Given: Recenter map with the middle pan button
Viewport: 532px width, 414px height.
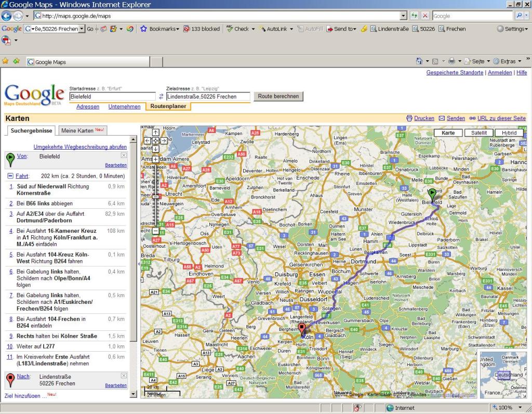Looking at the screenshot, I should 155,140.
